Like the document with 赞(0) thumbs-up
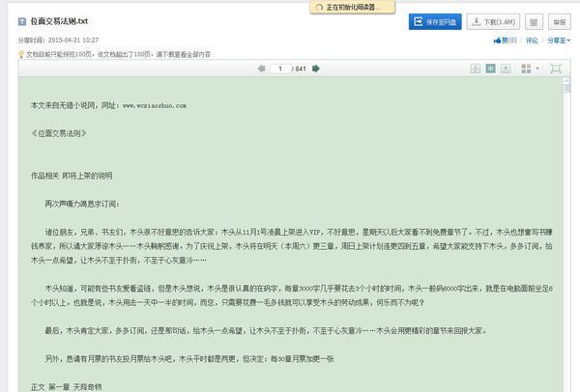This screenshot has width=580, height=392. pos(505,41)
